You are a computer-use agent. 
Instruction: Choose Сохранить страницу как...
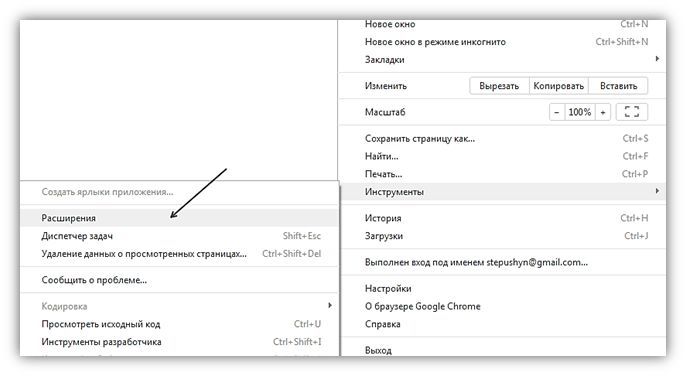[502, 139]
